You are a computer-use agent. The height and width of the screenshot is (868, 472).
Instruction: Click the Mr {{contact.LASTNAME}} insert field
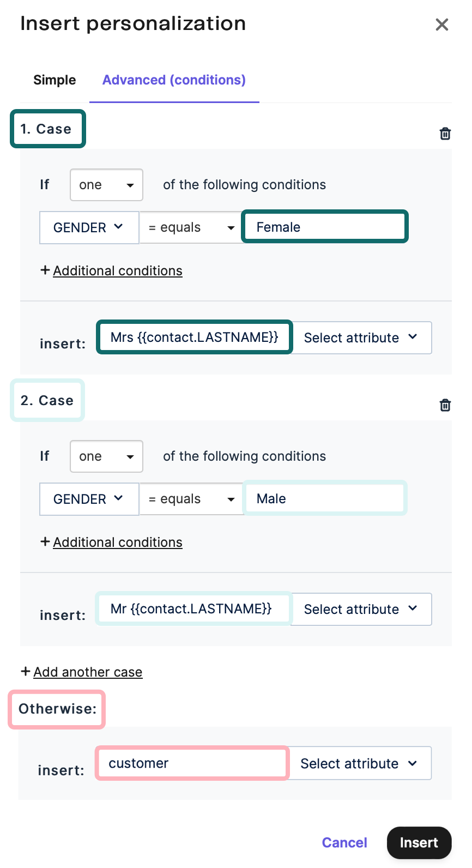click(193, 609)
